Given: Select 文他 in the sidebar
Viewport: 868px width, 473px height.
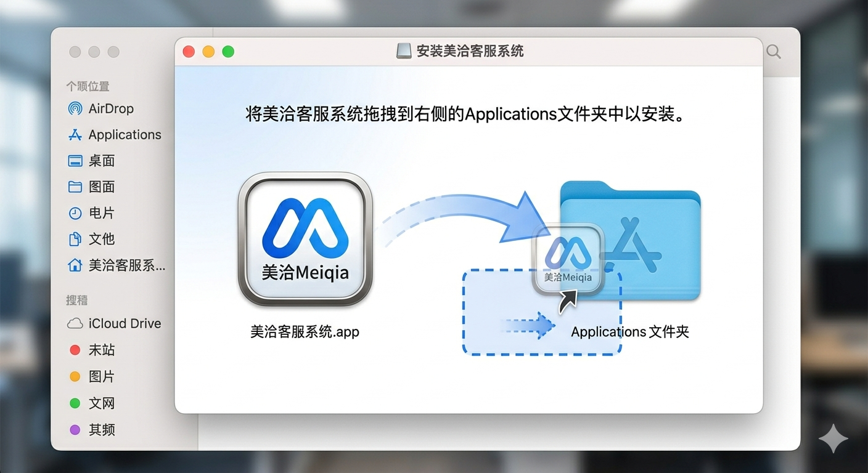Looking at the screenshot, I should coord(102,239).
